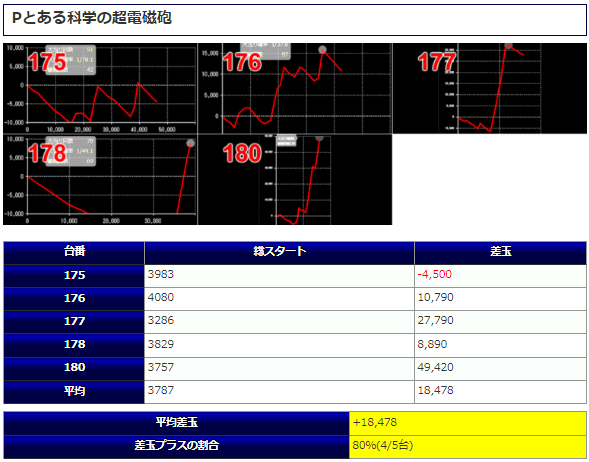
Task: Open the machine 176 graph thumbnail
Action: tap(295, 88)
